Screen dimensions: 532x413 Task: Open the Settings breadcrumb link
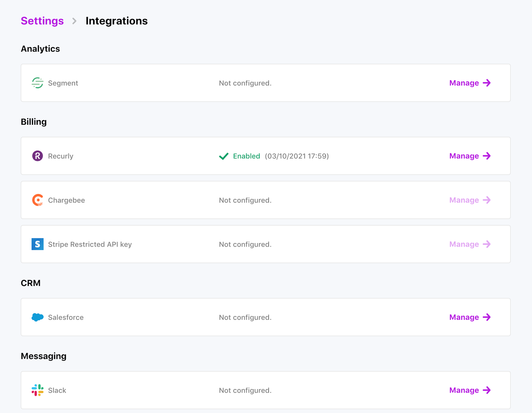pos(42,21)
